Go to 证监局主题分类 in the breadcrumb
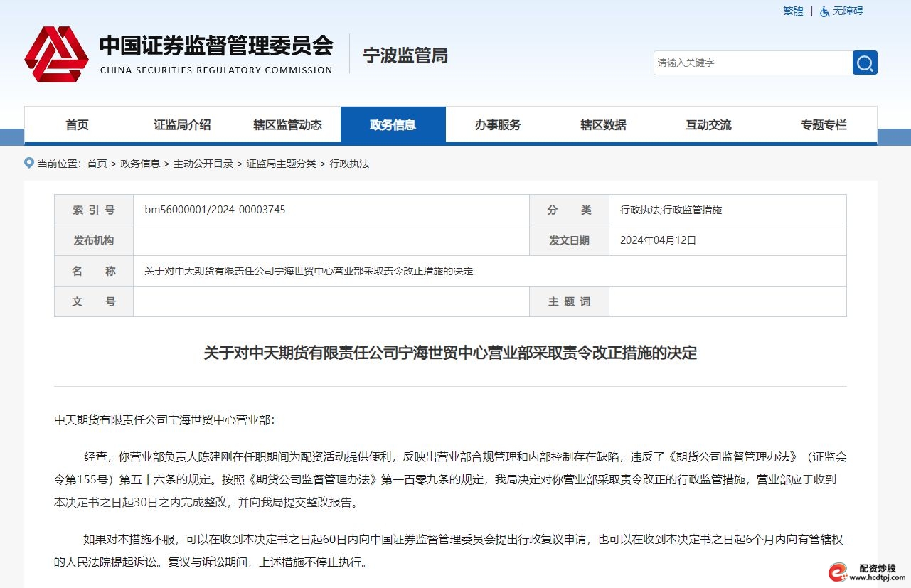This screenshot has height=588, width=911. pyautogui.click(x=282, y=164)
